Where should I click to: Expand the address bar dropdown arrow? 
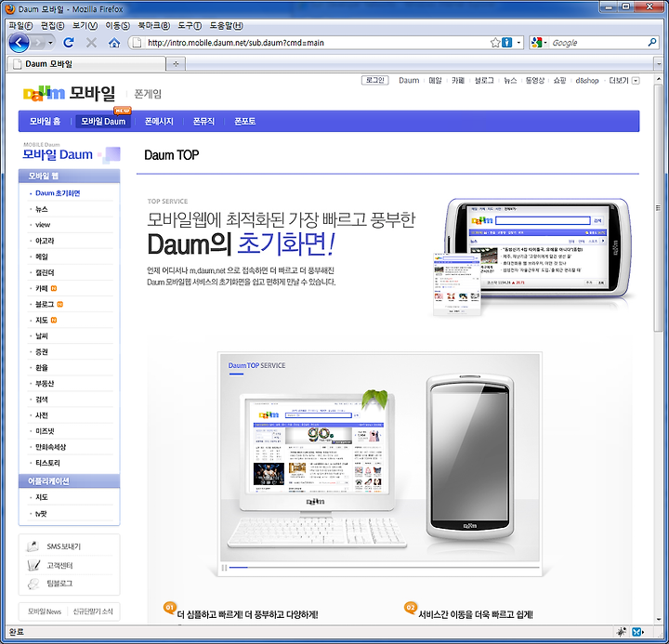[x=518, y=42]
